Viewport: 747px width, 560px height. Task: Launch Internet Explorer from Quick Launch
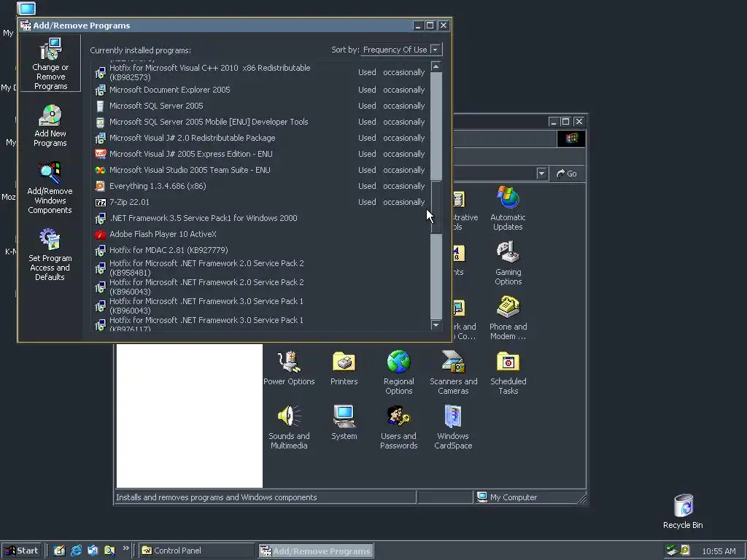pos(76,551)
